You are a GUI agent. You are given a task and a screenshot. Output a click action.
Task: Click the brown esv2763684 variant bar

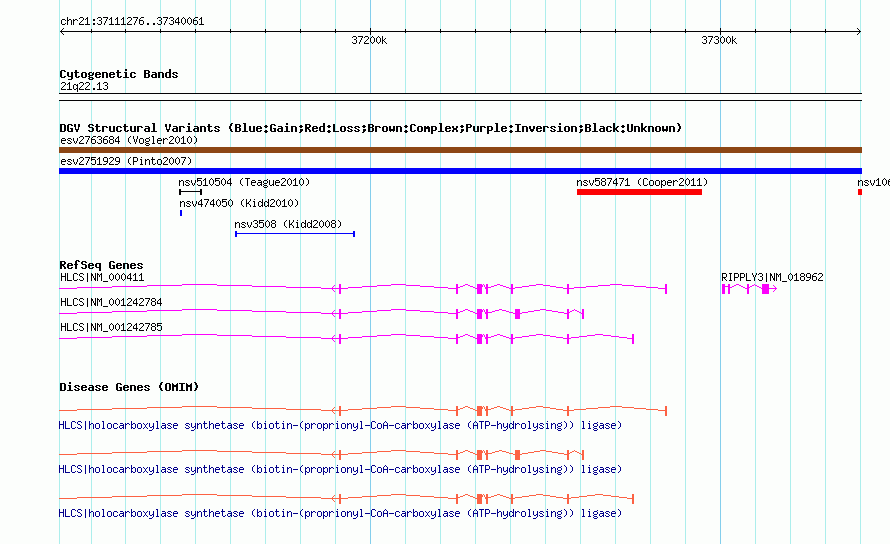(460, 150)
